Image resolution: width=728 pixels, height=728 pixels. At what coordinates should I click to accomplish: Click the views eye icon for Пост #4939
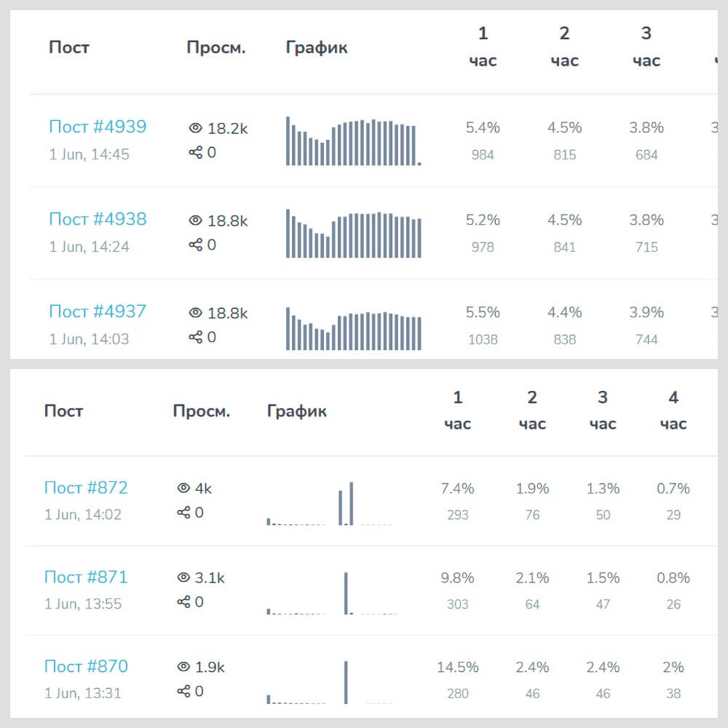(195, 129)
